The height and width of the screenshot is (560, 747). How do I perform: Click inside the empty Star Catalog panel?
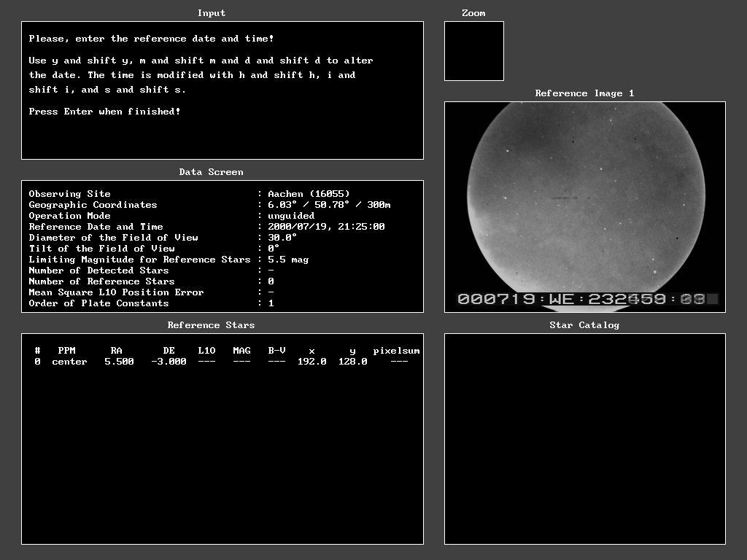pyautogui.click(x=585, y=438)
